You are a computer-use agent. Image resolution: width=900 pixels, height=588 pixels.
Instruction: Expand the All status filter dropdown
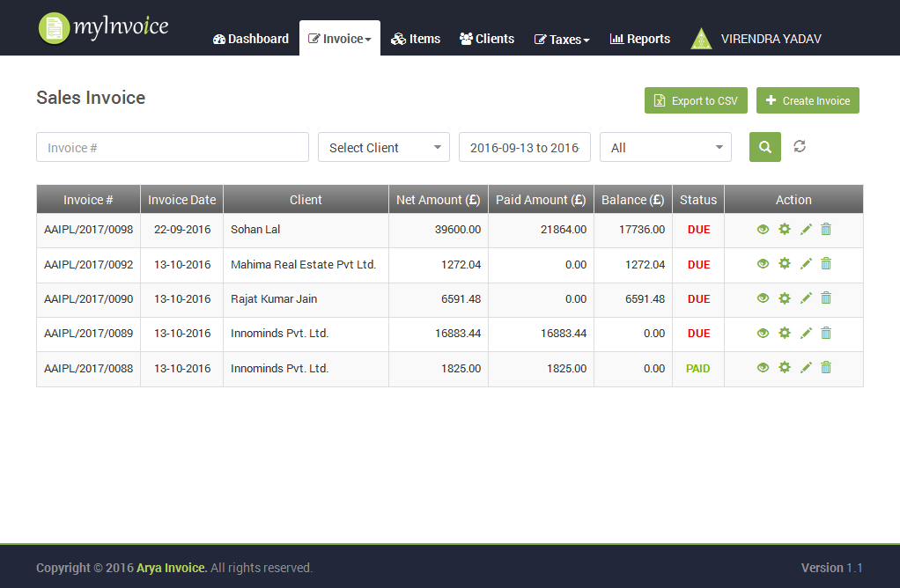(666, 148)
